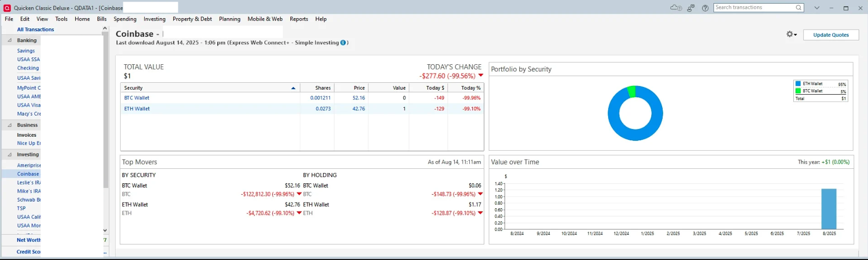Open the Property & Debt menu
The height and width of the screenshot is (260, 868).
coord(192,19)
